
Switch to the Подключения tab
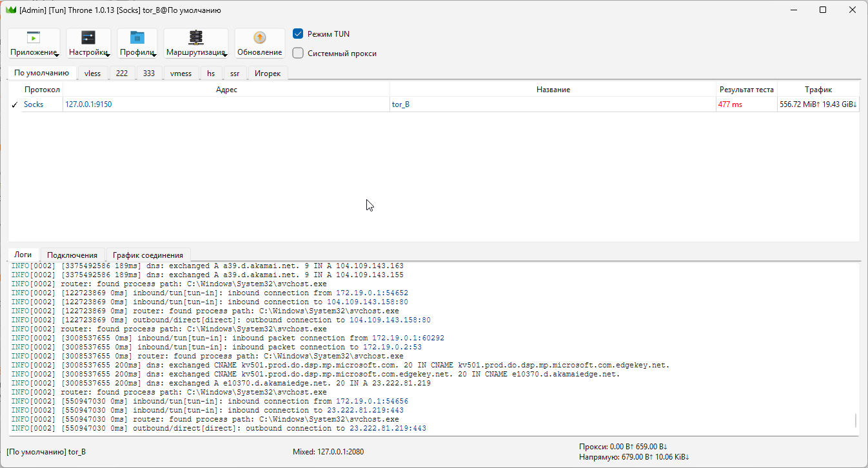tap(72, 255)
